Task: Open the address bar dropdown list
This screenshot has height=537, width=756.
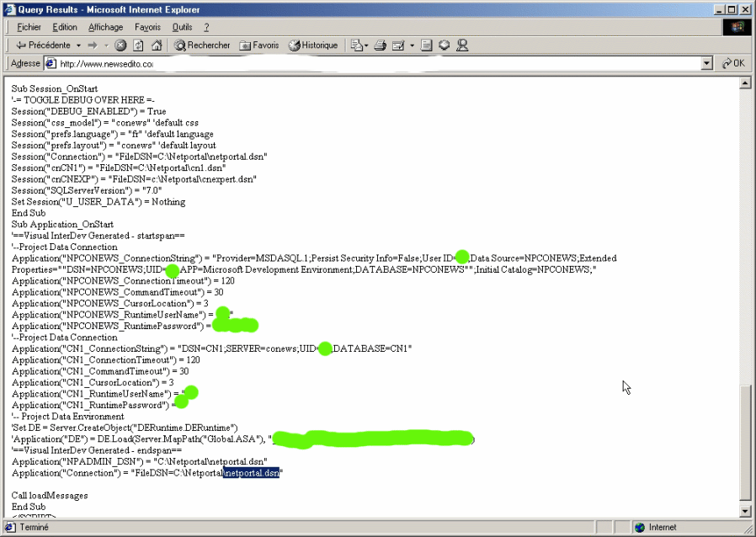Action: coord(706,64)
